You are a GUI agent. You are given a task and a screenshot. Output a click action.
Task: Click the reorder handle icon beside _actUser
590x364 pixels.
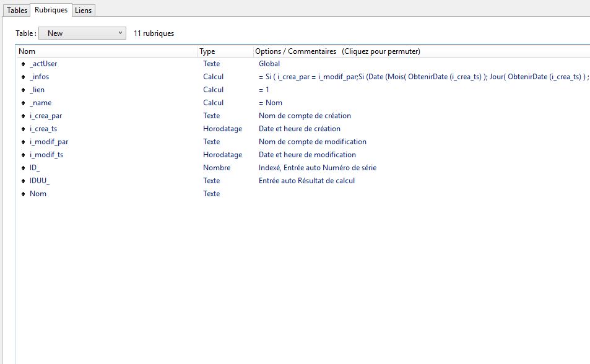pyautogui.click(x=23, y=64)
